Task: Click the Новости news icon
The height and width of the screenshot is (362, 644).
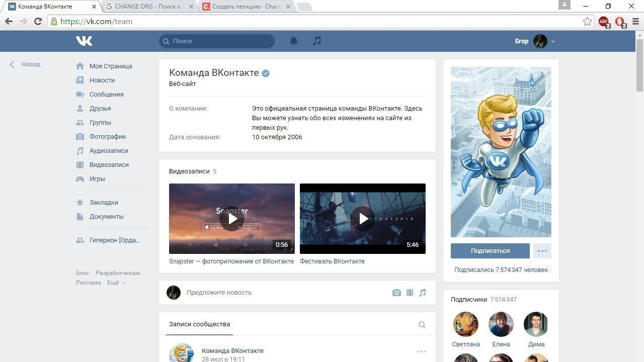Action: coord(79,80)
